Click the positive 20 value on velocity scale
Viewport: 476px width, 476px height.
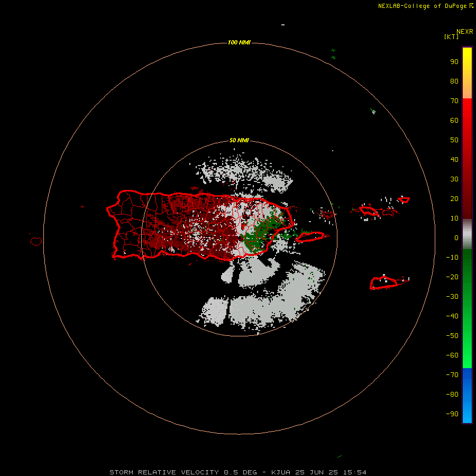[454, 199]
